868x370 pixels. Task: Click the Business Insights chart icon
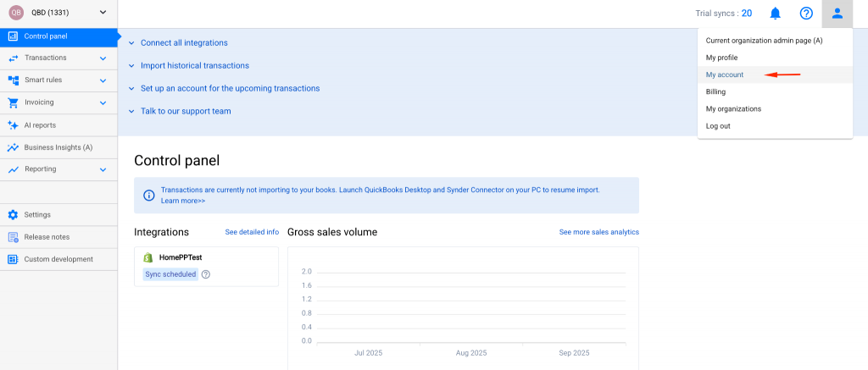coord(14,147)
